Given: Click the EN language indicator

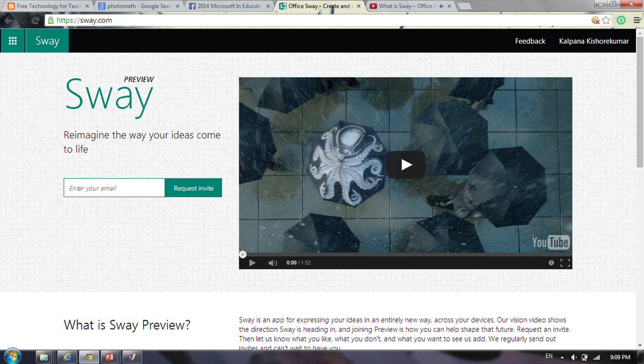Looking at the screenshot, I should pyautogui.click(x=549, y=356).
